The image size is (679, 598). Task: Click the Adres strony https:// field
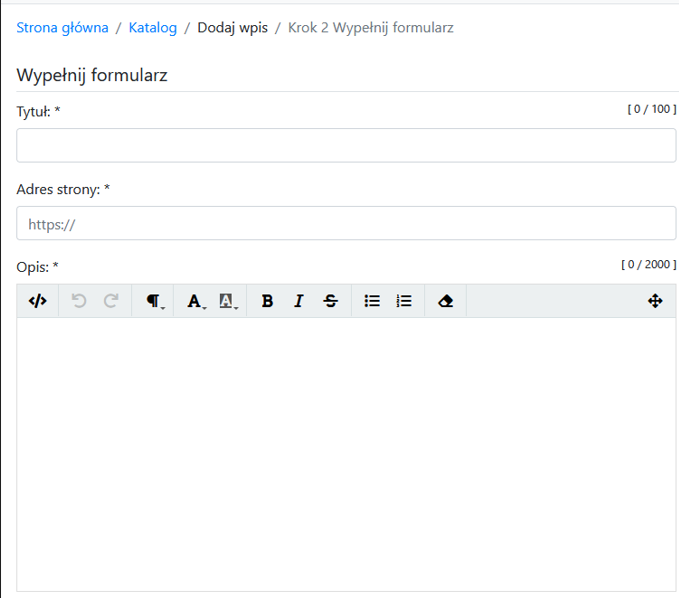(346, 223)
